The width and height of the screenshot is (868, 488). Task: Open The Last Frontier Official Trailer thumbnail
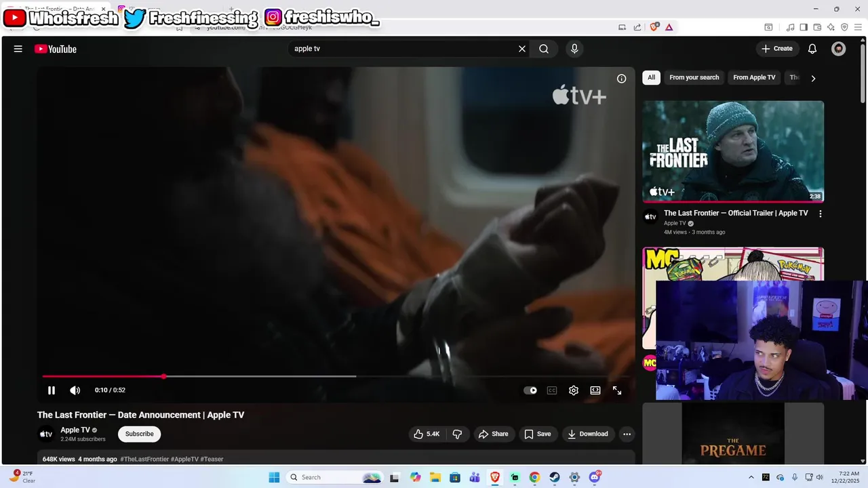pyautogui.click(x=733, y=151)
